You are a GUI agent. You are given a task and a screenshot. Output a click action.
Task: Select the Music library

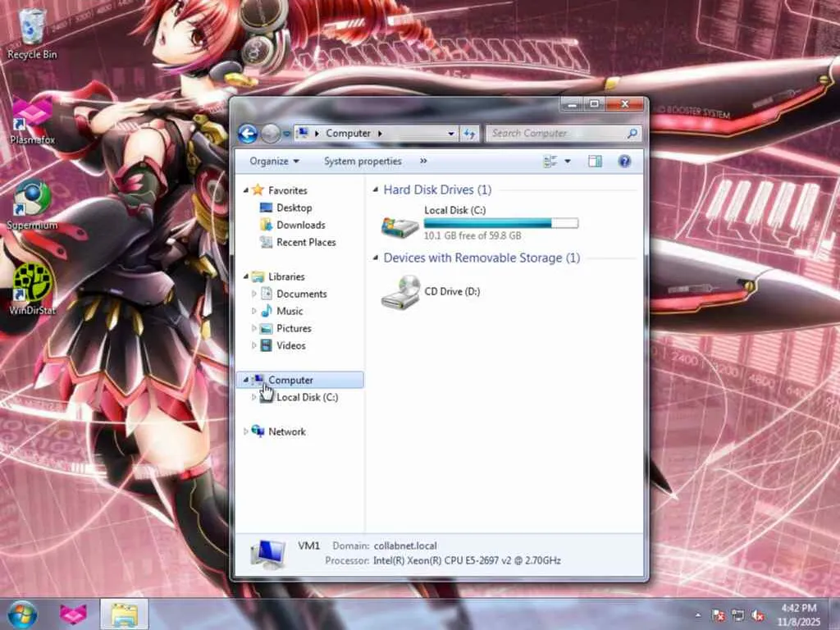[x=290, y=311]
